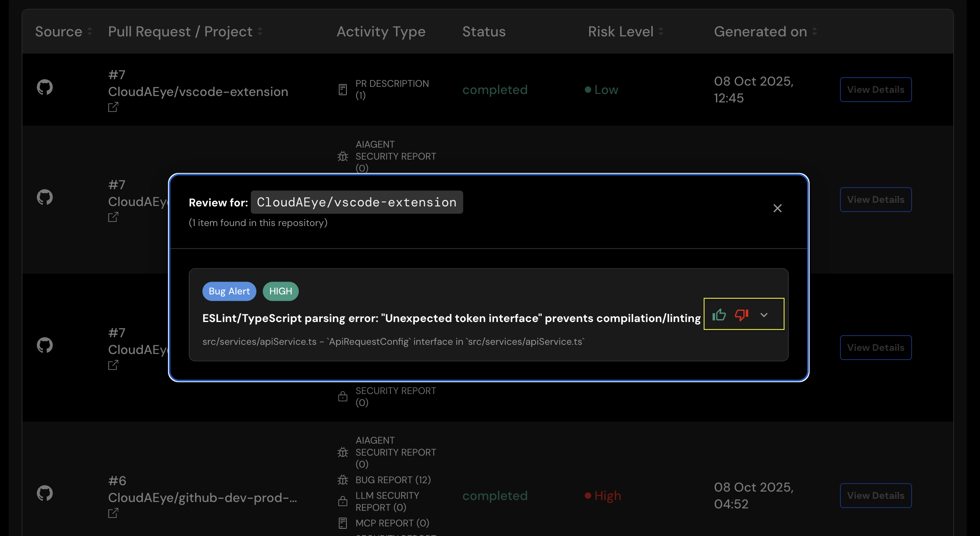Image resolution: width=980 pixels, height=536 pixels.
Task: Close the Review for dialog
Action: (x=777, y=208)
